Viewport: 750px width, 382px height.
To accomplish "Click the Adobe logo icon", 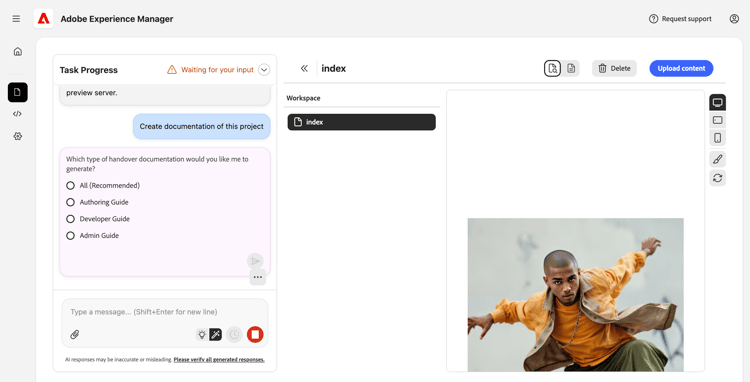I will [x=44, y=19].
